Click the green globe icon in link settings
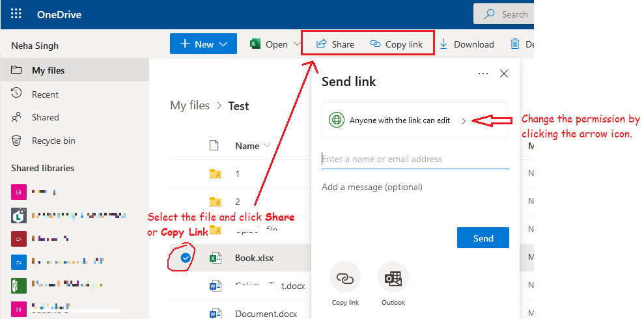 click(x=337, y=120)
